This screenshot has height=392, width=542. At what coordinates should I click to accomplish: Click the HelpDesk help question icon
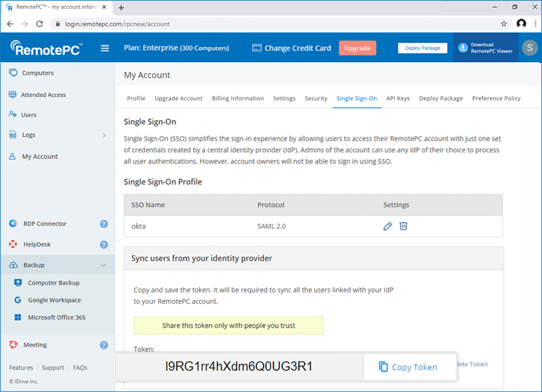[x=104, y=245]
